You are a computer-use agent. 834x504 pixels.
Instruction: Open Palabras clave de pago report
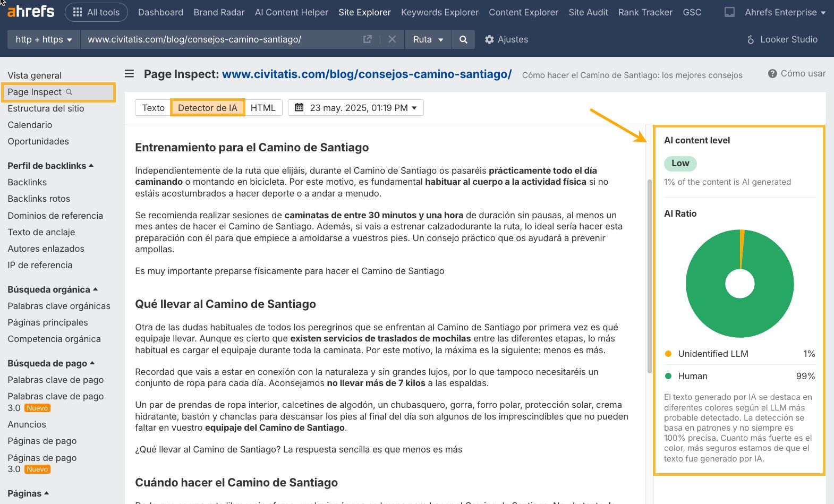pyautogui.click(x=56, y=380)
